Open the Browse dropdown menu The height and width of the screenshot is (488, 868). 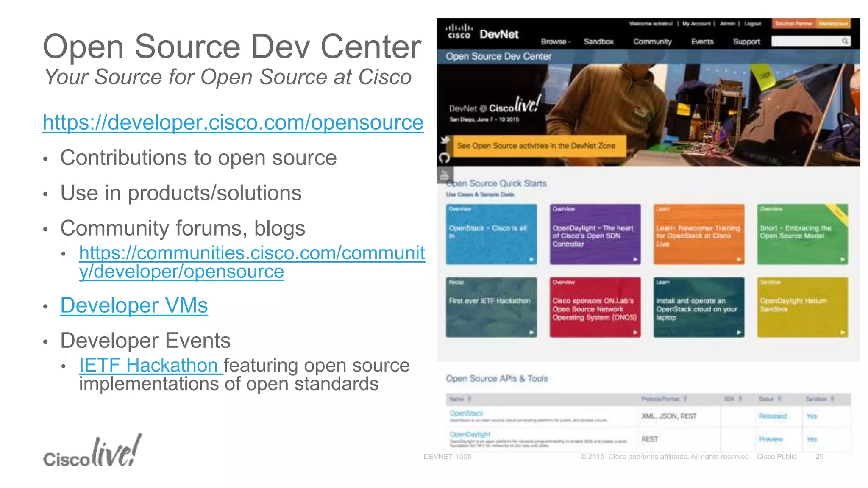point(556,42)
